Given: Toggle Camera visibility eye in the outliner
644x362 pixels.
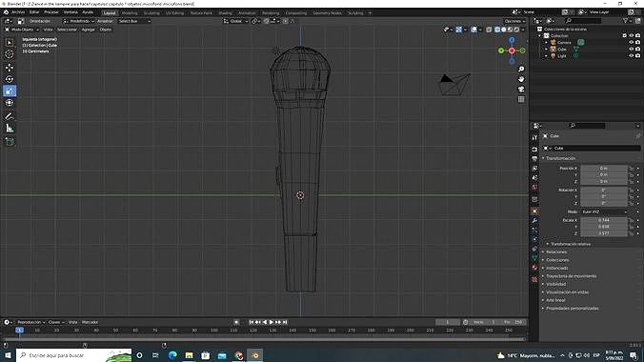Looking at the screenshot, I should tap(632, 42).
